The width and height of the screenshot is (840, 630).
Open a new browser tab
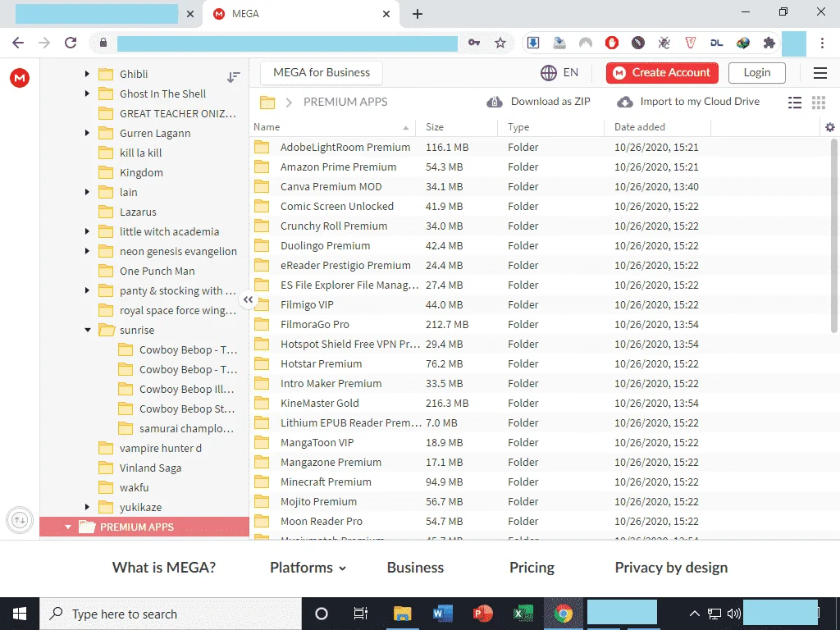418,14
